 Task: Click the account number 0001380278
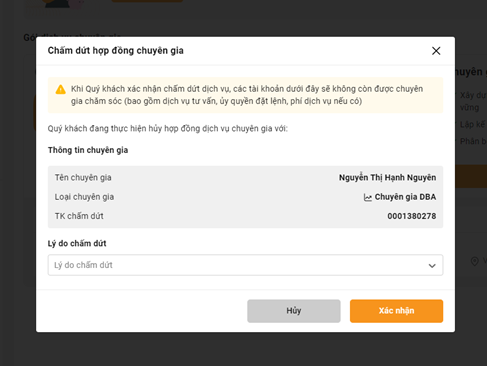point(412,216)
